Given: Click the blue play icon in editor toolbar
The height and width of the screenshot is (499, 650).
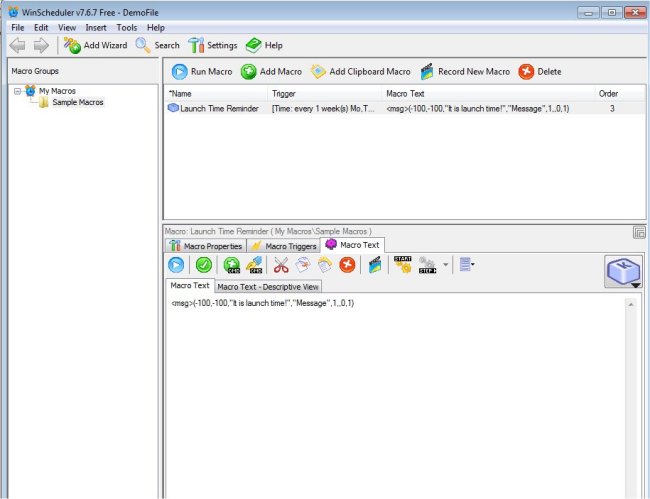Looking at the screenshot, I should click(x=176, y=265).
